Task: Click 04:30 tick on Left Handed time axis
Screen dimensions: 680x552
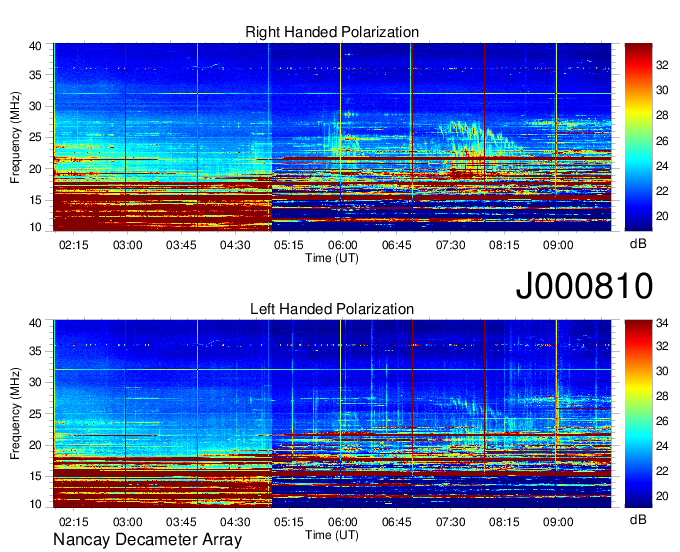Action: point(235,522)
